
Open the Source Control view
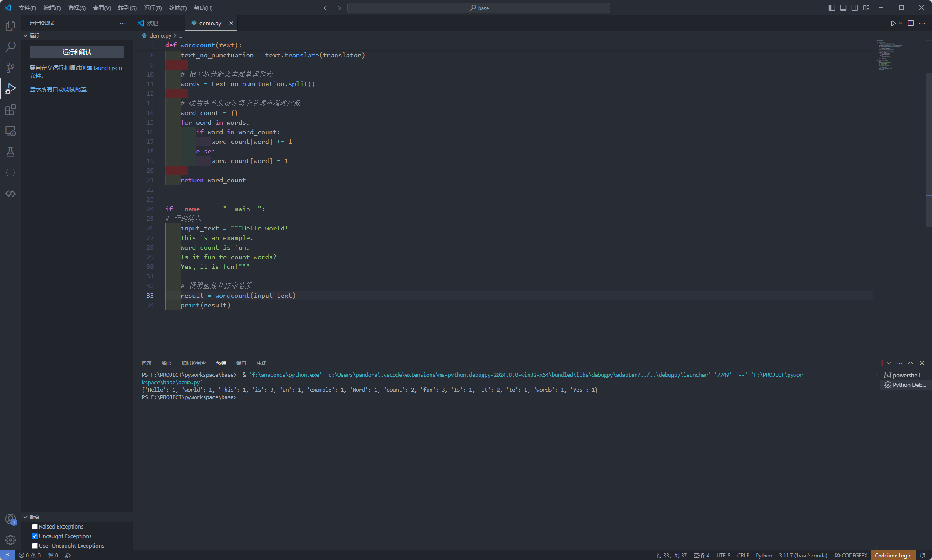point(10,68)
